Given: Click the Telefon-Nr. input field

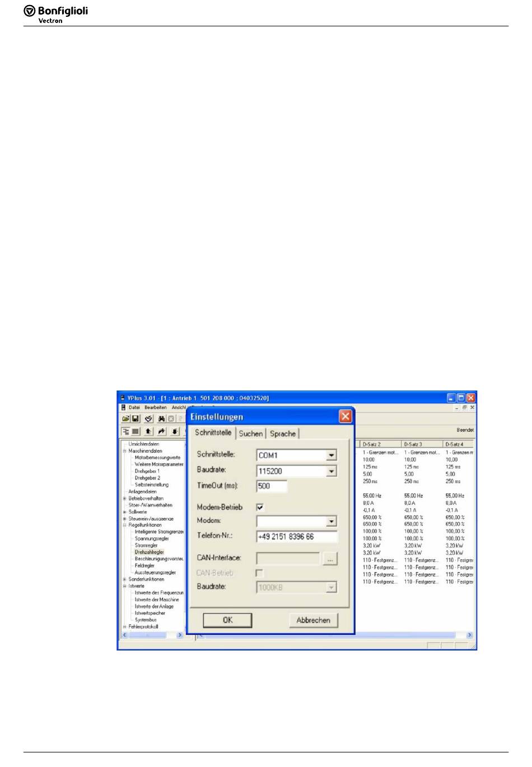Looking at the screenshot, I should click(297, 537).
